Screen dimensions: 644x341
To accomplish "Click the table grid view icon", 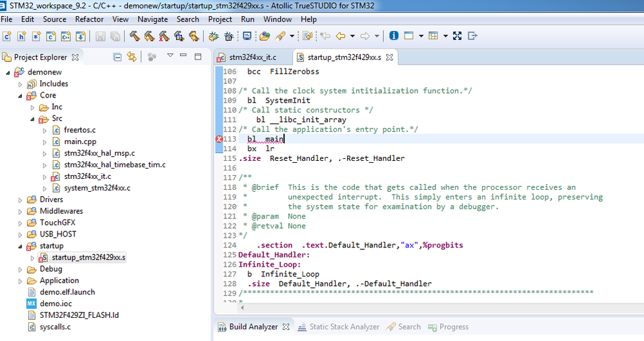I will (433, 36).
